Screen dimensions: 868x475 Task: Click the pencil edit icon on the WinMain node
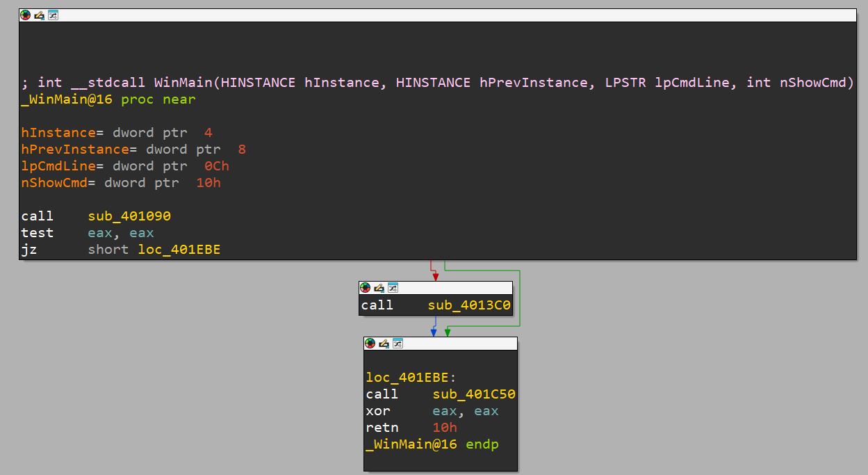tap(40, 15)
